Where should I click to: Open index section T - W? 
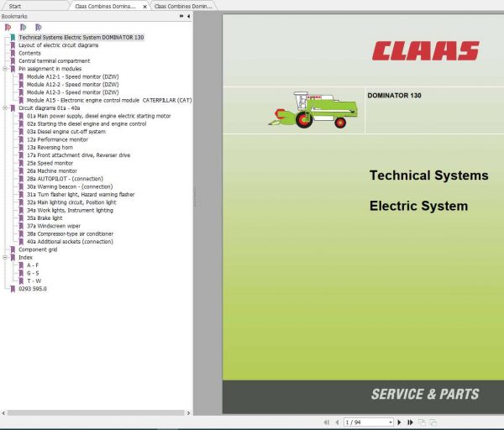coord(34,281)
